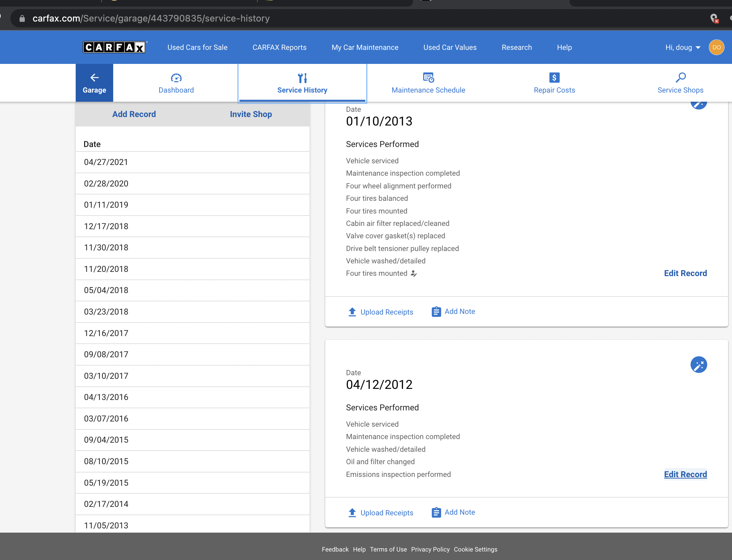
Task: Select the 05/04/2018 date row
Action: coord(192,290)
